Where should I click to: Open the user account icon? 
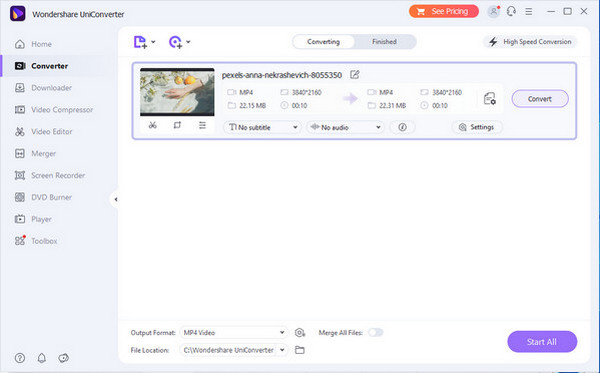(x=494, y=11)
